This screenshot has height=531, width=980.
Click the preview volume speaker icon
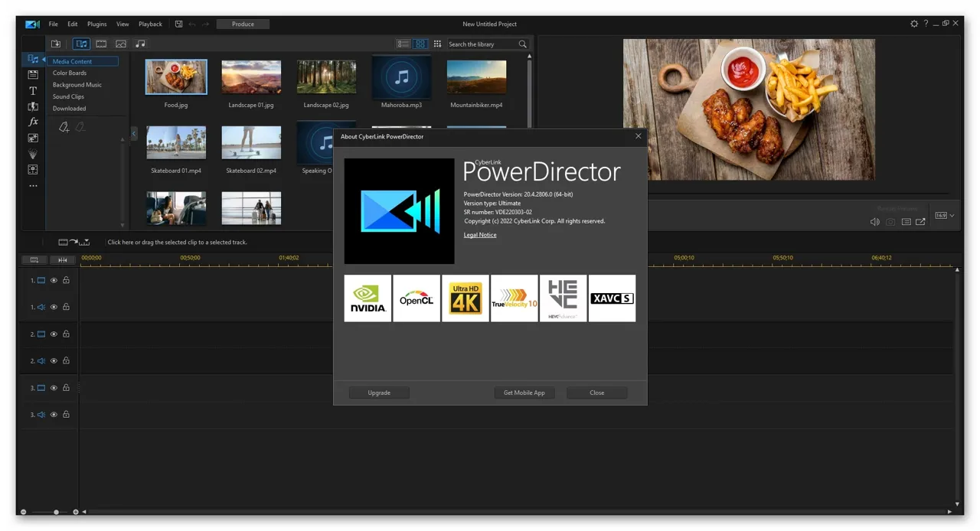875,222
